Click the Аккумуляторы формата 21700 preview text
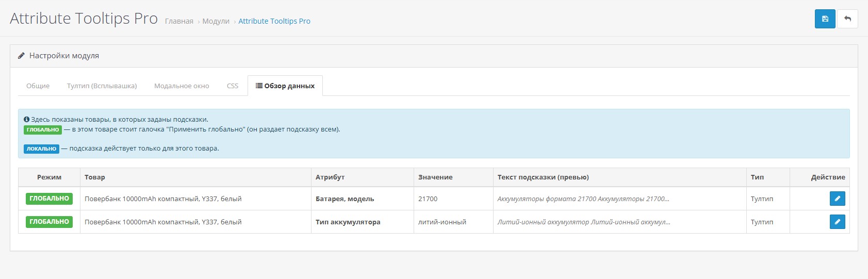Screen dimensions: 868x279 (583, 199)
